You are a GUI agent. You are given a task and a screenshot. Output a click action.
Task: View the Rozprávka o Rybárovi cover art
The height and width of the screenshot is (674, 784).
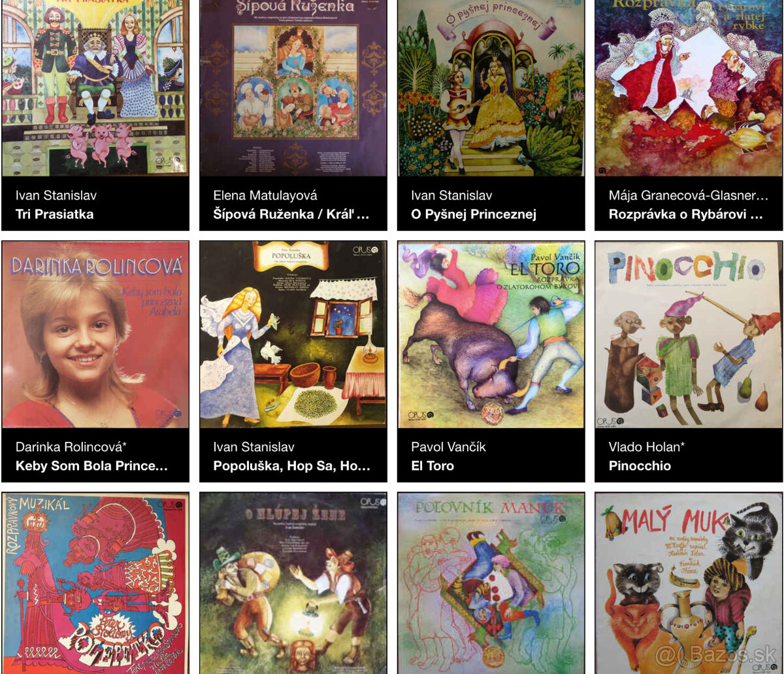coord(689,88)
